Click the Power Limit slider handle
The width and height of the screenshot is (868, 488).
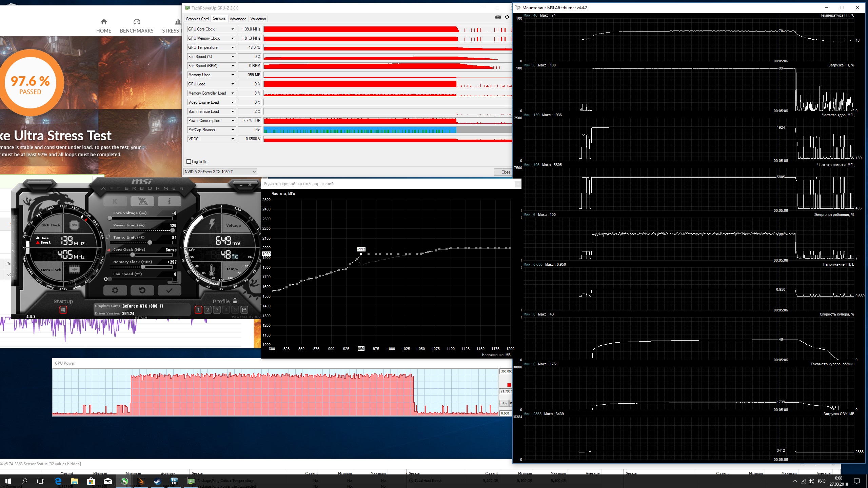click(x=173, y=230)
